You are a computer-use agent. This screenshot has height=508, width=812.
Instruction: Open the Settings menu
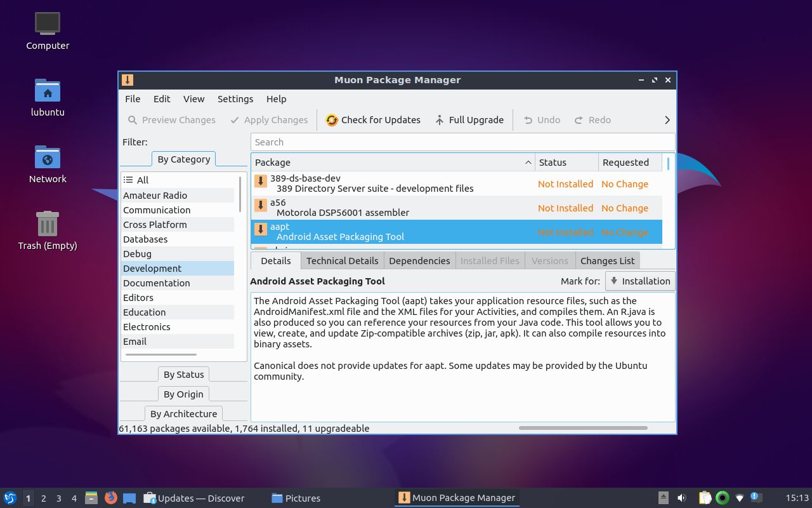(x=235, y=99)
